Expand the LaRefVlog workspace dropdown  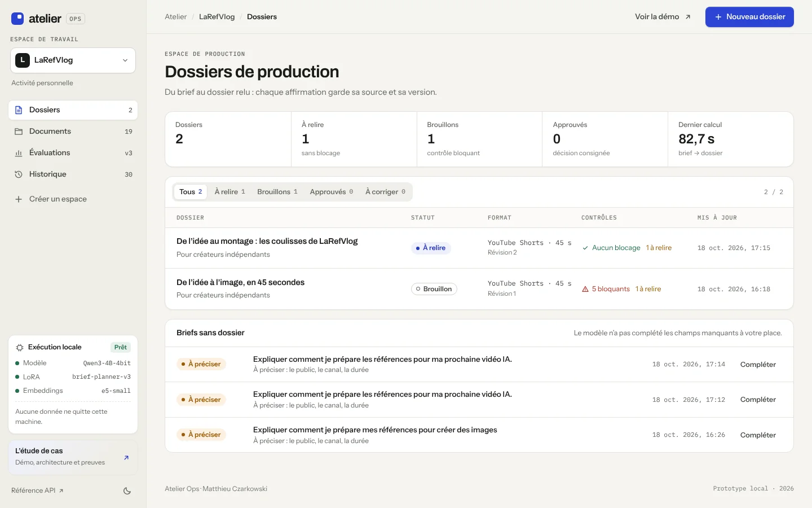tap(73, 60)
